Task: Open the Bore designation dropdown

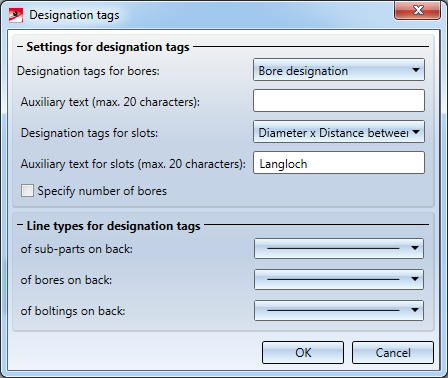Action: tap(339, 70)
